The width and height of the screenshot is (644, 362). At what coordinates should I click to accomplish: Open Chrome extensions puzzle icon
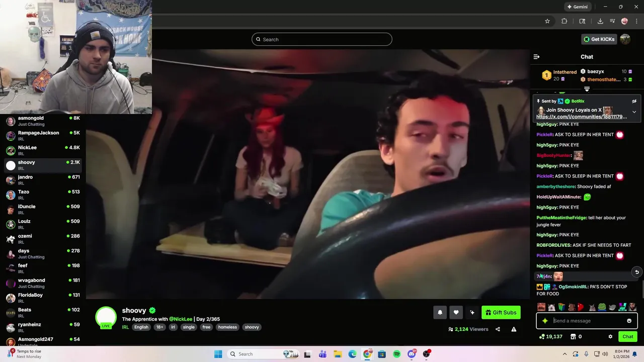tap(564, 21)
